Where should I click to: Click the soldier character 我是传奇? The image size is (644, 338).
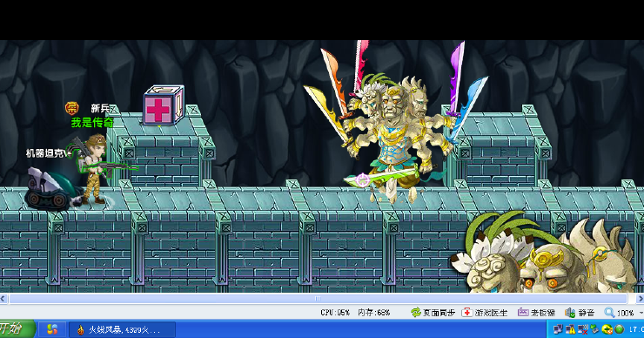tap(95, 169)
